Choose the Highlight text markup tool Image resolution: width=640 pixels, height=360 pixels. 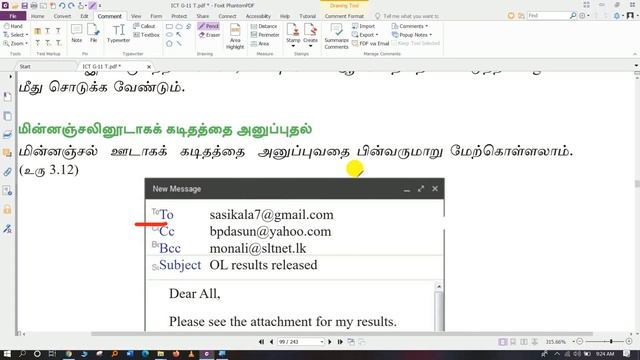(38, 31)
